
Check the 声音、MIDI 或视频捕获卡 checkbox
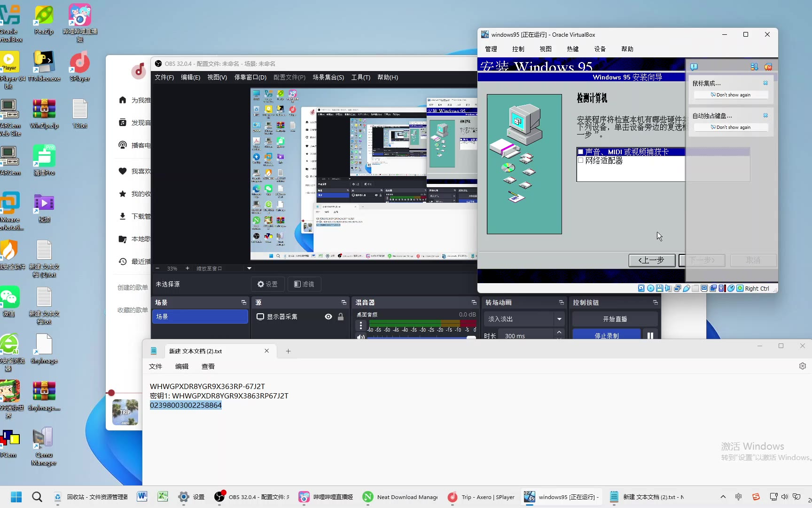pyautogui.click(x=581, y=152)
